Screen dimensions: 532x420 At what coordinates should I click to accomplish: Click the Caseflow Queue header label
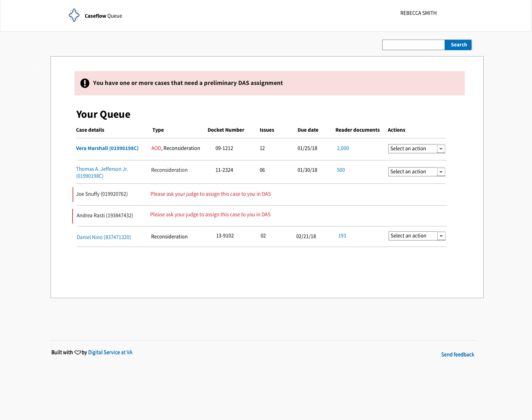103,15
